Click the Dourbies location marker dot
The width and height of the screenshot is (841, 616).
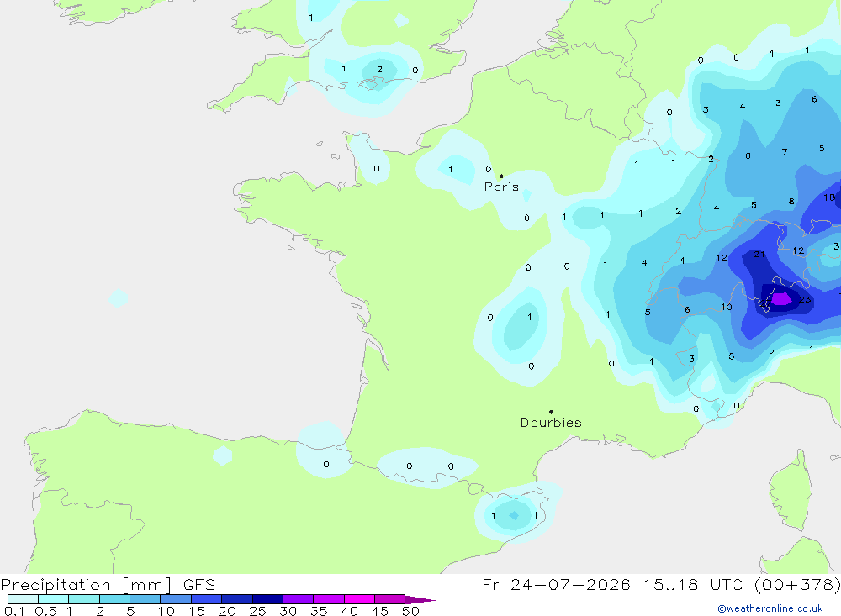tap(551, 412)
